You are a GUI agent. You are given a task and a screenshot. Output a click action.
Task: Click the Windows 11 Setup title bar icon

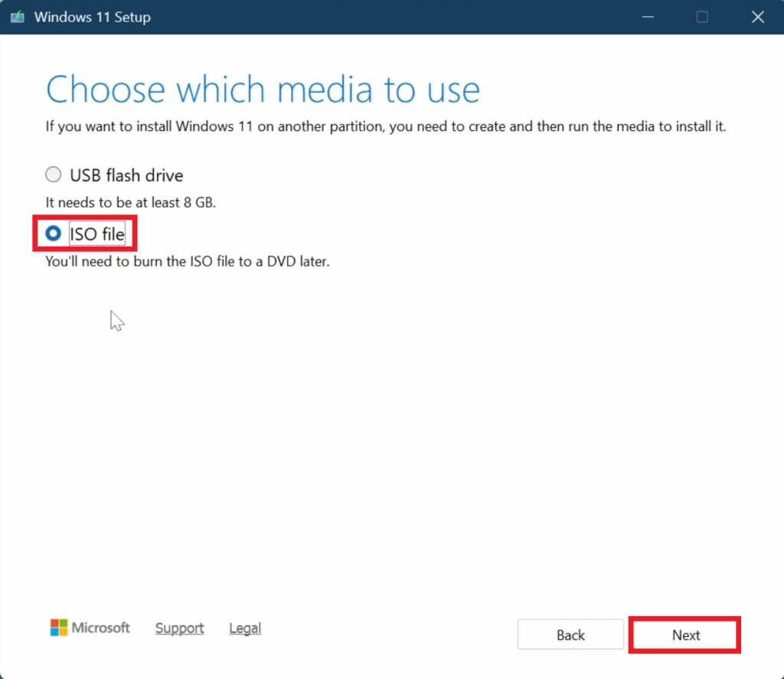17,17
